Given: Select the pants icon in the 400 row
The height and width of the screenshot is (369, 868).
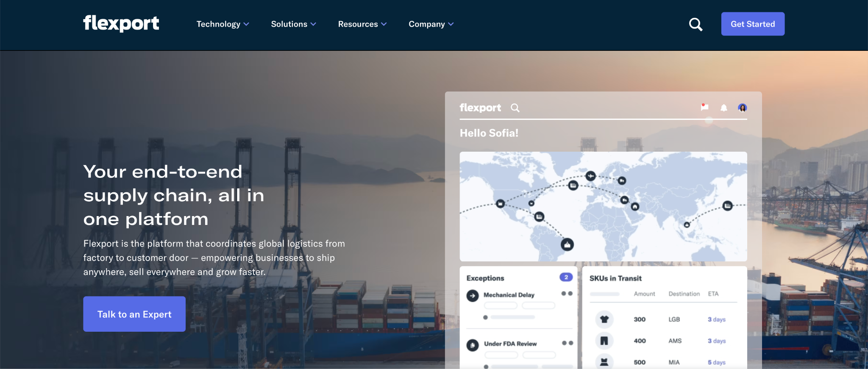Looking at the screenshot, I should (604, 341).
